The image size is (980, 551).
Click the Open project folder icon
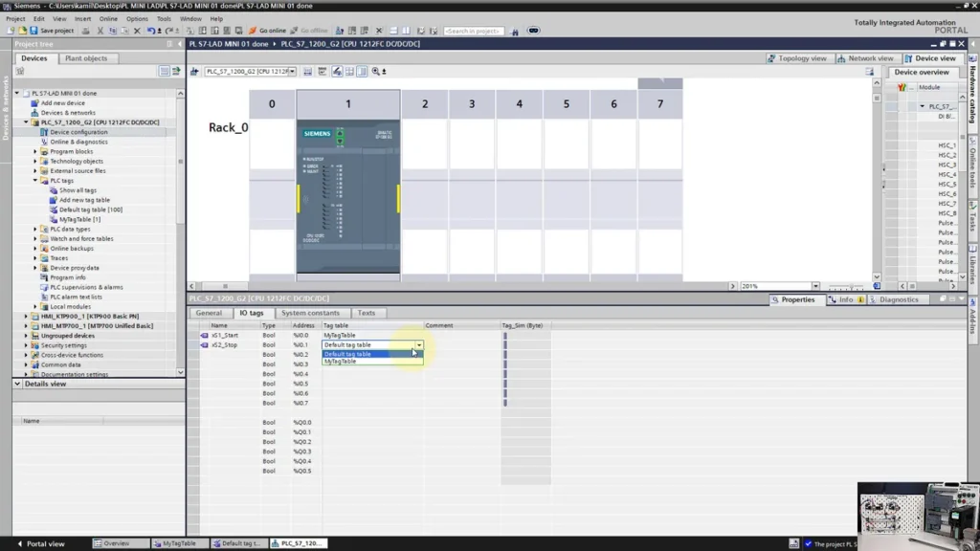pyautogui.click(x=22, y=31)
